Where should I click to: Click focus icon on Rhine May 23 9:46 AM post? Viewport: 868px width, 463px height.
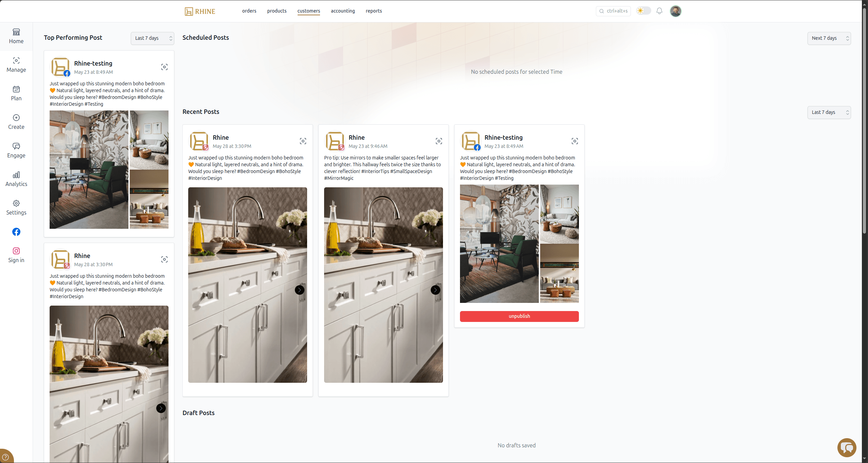coord(439,141)
